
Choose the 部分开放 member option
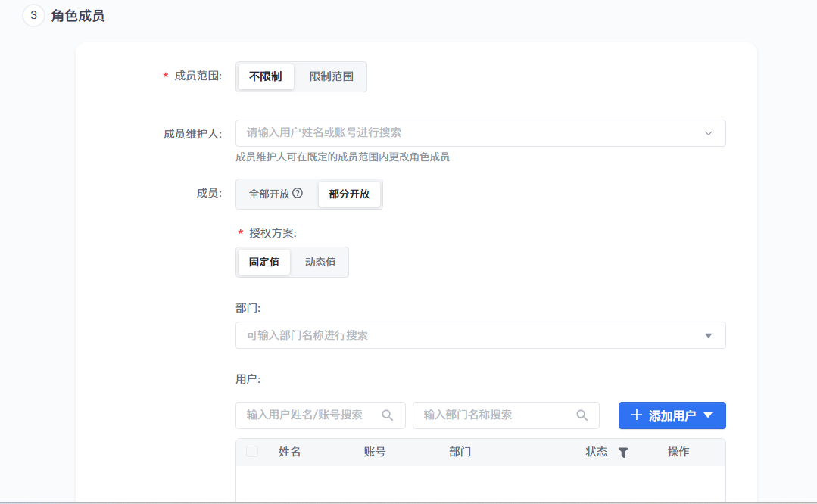click(x=349, y=194)
